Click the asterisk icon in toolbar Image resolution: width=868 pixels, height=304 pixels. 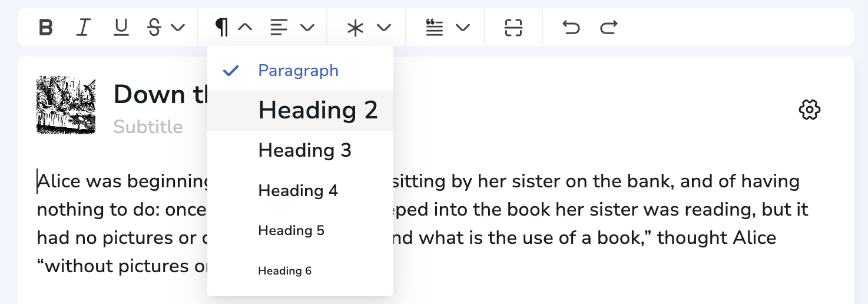coord(355,28)
